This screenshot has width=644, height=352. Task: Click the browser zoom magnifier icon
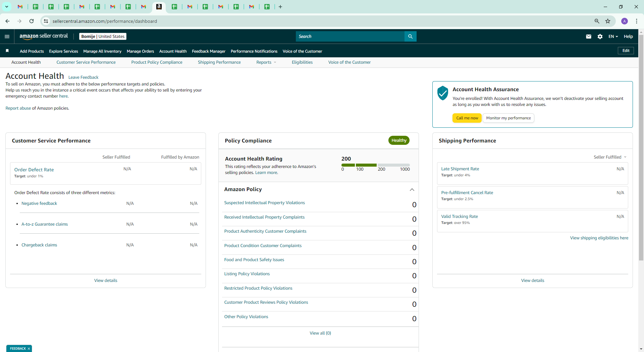pos(597,21)
